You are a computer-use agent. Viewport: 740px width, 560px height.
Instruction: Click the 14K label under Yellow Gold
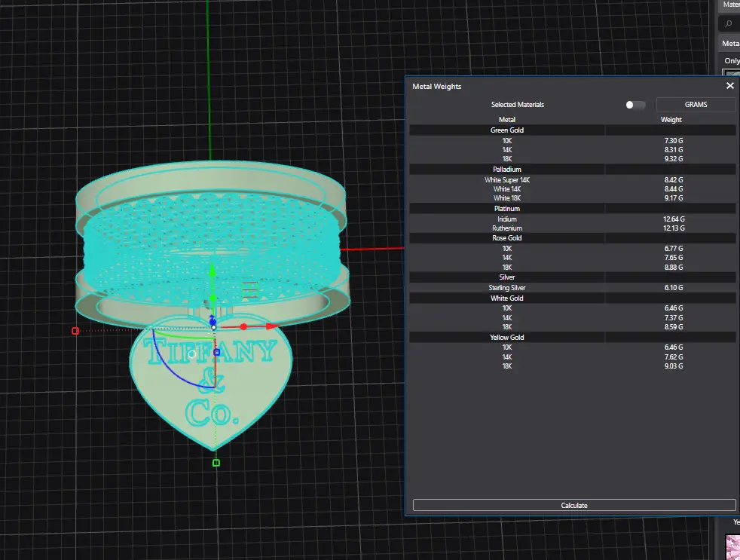point(507,357)
